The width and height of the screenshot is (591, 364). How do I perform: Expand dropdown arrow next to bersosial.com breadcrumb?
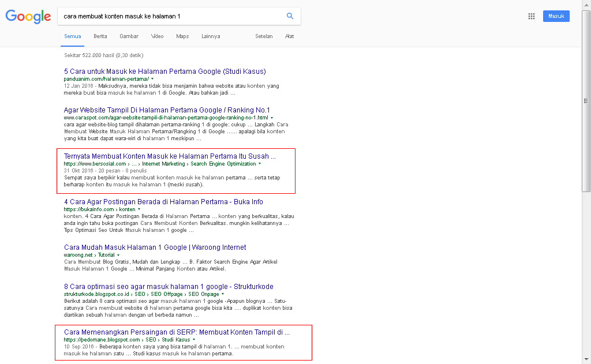260,164
